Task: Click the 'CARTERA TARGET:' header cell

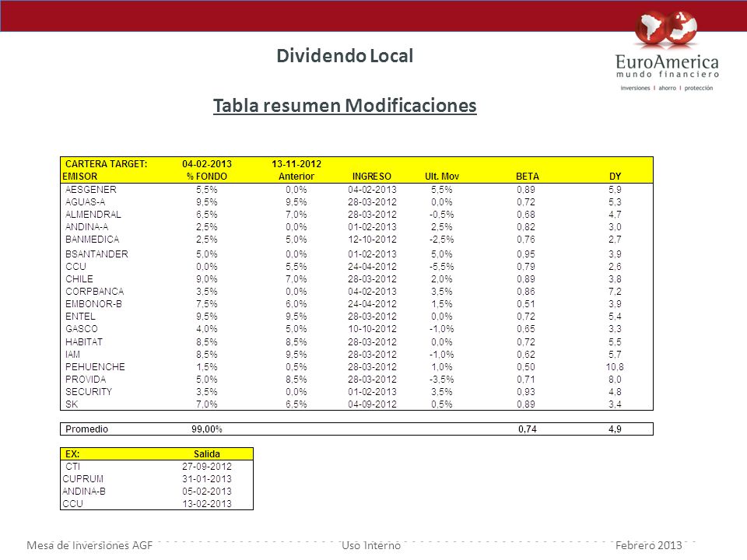Action: (x=107, y=164)
